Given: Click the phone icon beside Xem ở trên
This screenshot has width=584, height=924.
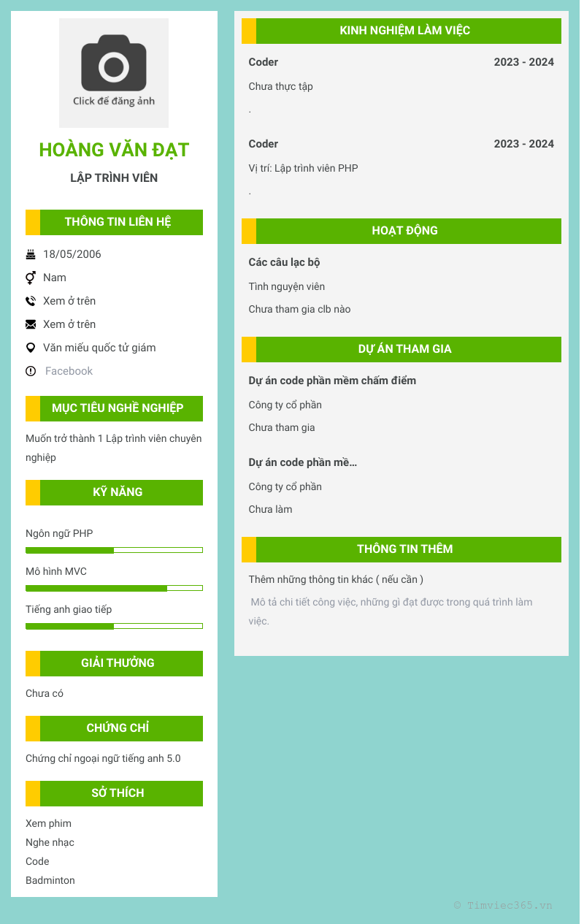Looking at the screenshot, I should (x=31, y=301).
